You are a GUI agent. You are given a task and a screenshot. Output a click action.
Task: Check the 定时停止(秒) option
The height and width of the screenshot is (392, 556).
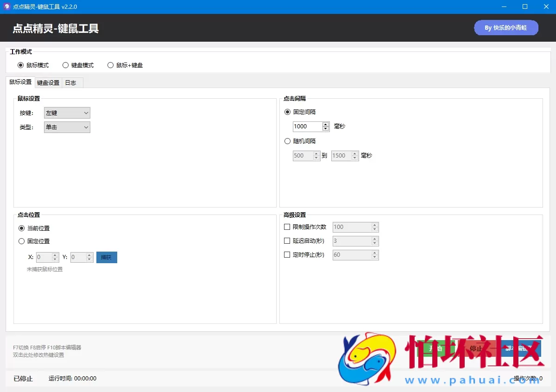pos(287,255)
